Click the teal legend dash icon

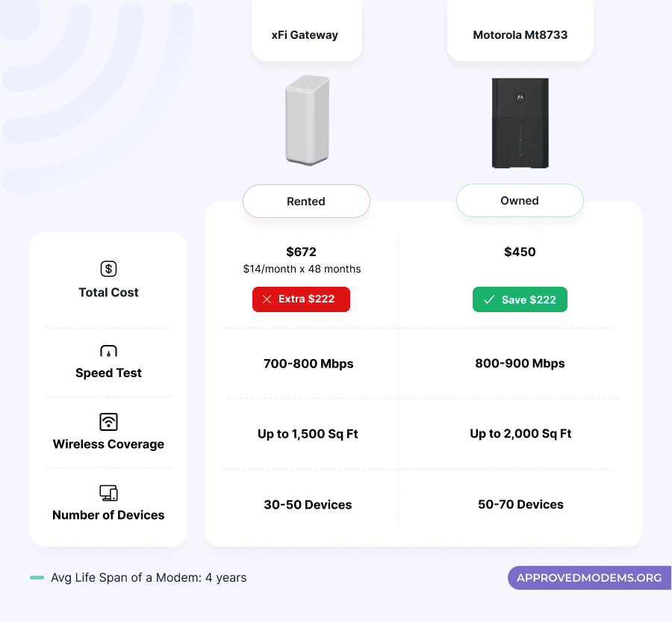pos(37,578)
